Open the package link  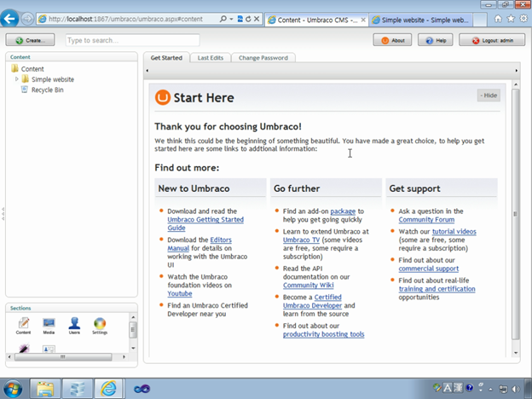click(x=343, y=211)
